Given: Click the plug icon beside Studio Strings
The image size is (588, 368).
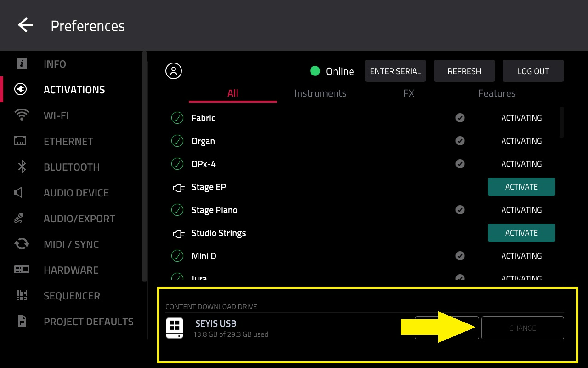Looking at the screenshot, I should [x=178, y=234].
